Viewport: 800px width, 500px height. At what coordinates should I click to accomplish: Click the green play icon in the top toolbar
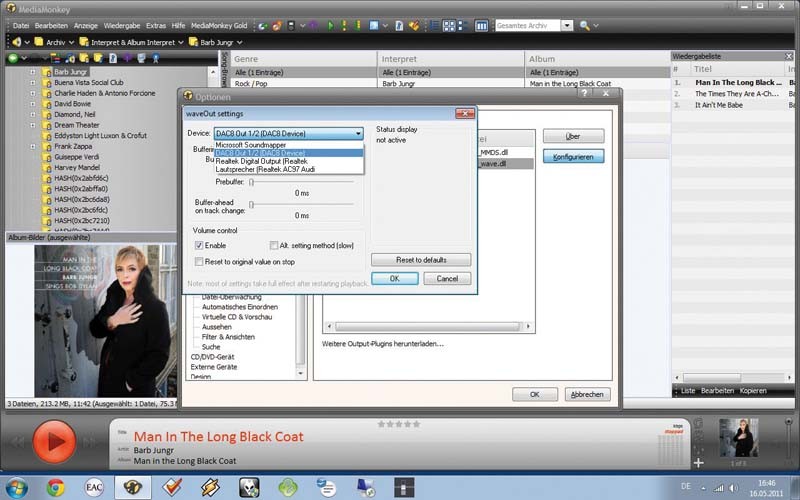[331, 26]
